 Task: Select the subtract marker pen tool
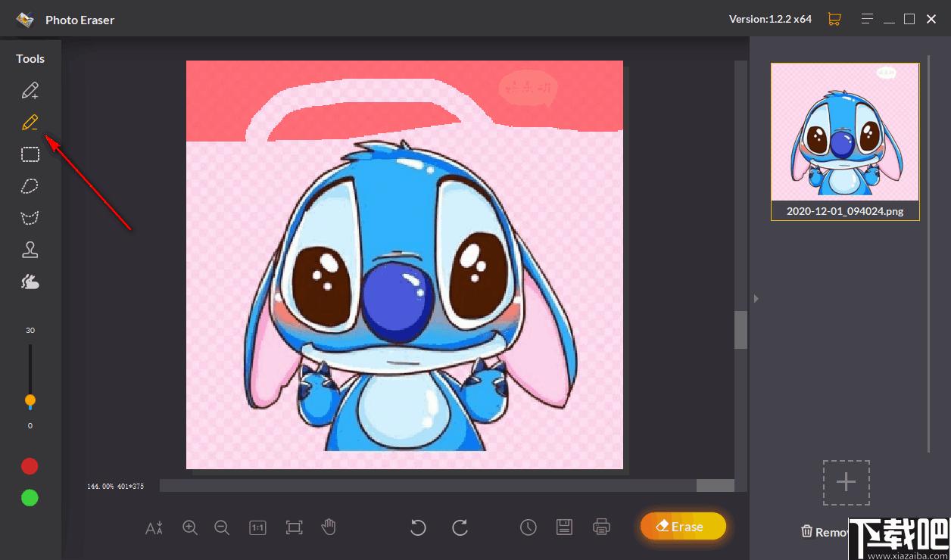[30, 123]
